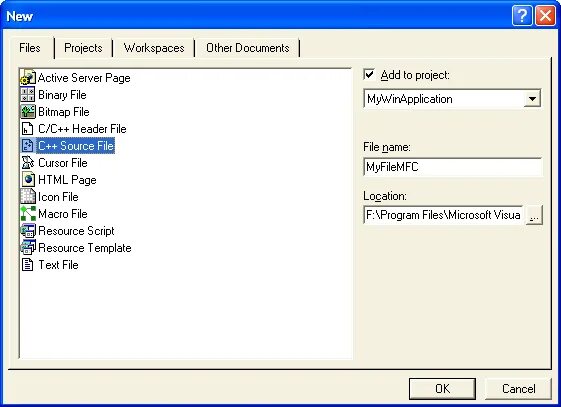The height and width of the screenshot is (407, 561).
Task: Switch to the Other Documents tab
Action: coord(248,48)
